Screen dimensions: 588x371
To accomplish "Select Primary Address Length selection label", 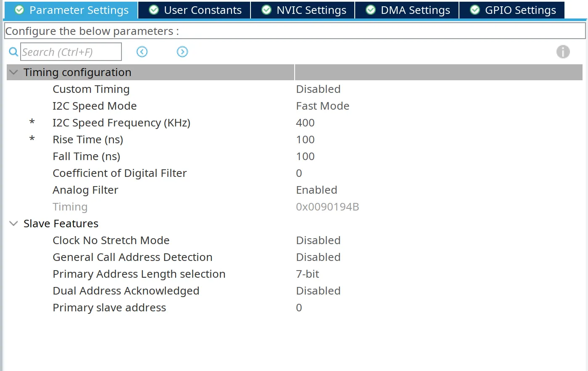I will [x=139, y=274].
